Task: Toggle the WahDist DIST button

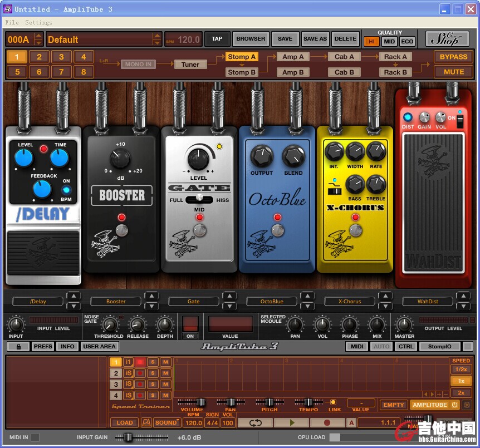Action: (x=408, y=117)
